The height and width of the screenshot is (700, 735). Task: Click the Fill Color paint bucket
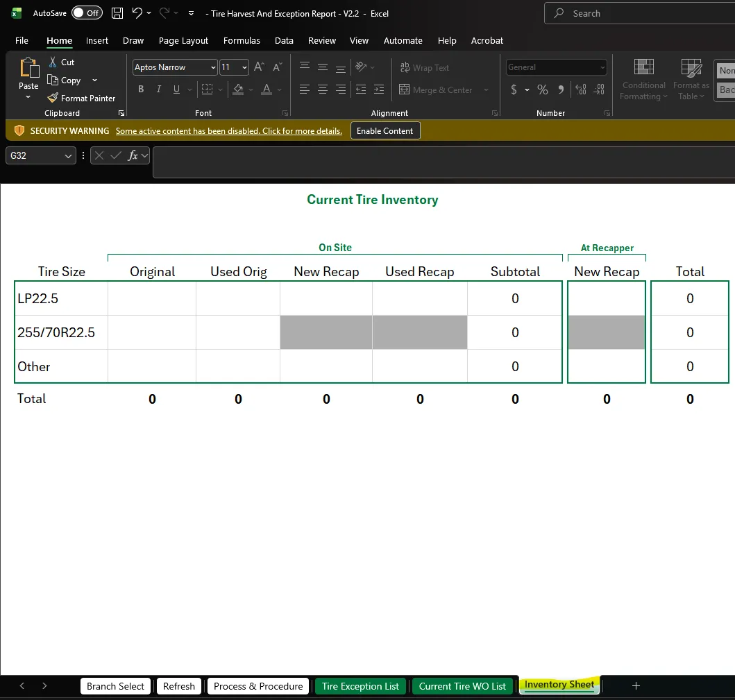pyautogui.click(x=238, y=89)
